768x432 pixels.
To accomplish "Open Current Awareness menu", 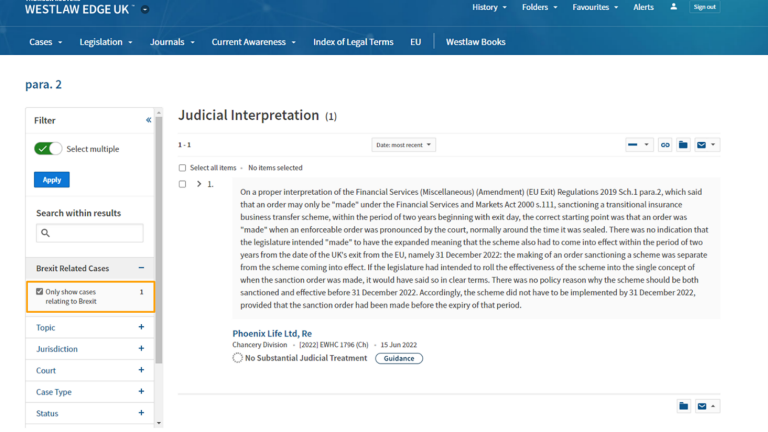I will tap(254, 42).
